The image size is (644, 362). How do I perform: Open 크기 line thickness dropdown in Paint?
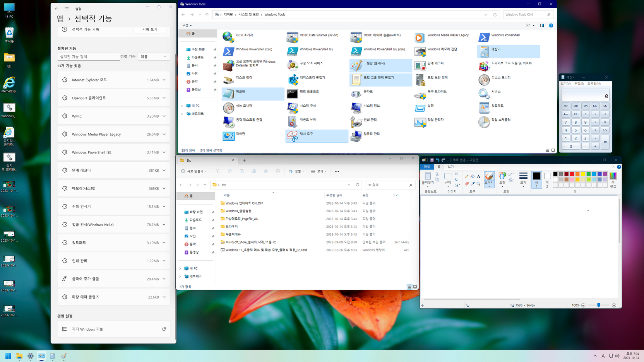point(523,180)
